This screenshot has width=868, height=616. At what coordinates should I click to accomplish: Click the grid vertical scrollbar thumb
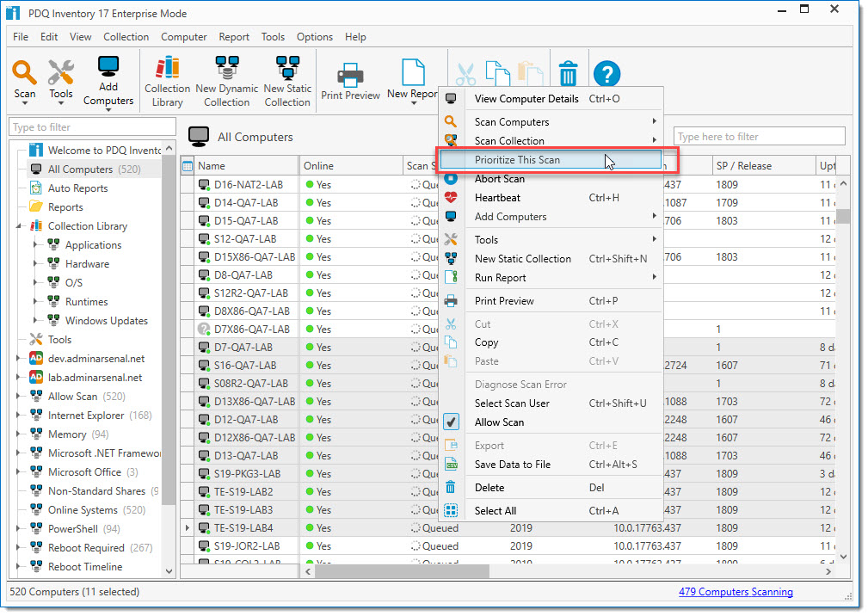pos(843,216)
